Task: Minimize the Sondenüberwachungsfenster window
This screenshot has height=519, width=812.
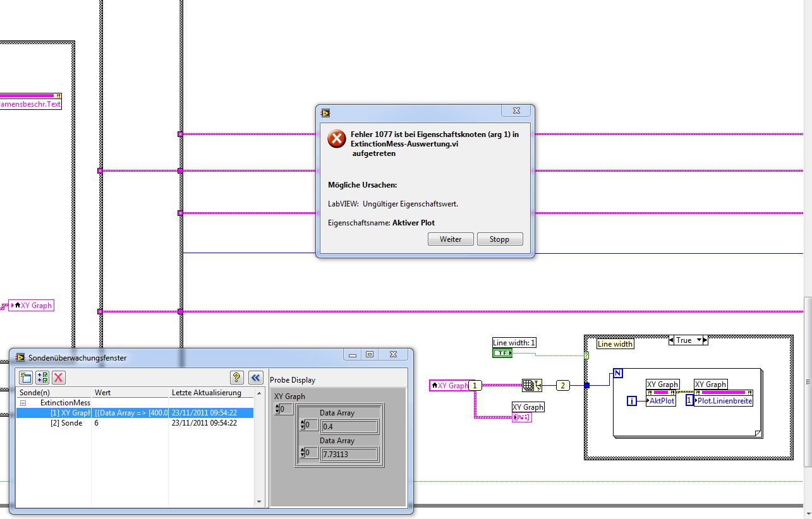Action: [x=353, y=355]
